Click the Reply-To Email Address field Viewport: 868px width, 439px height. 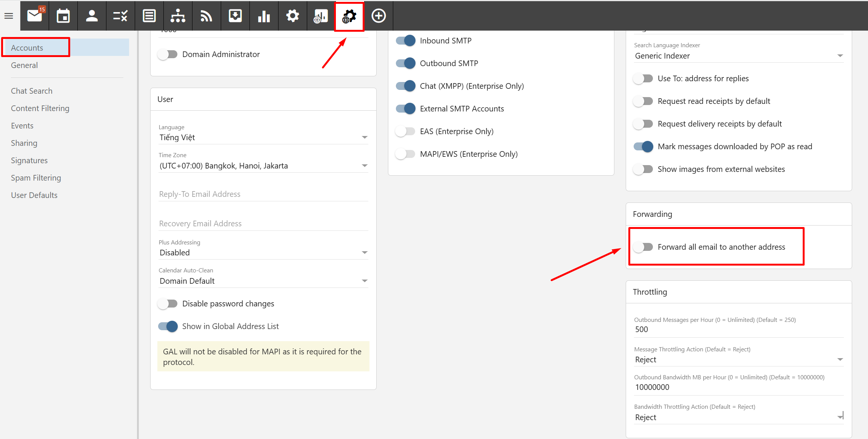(263, 194)
